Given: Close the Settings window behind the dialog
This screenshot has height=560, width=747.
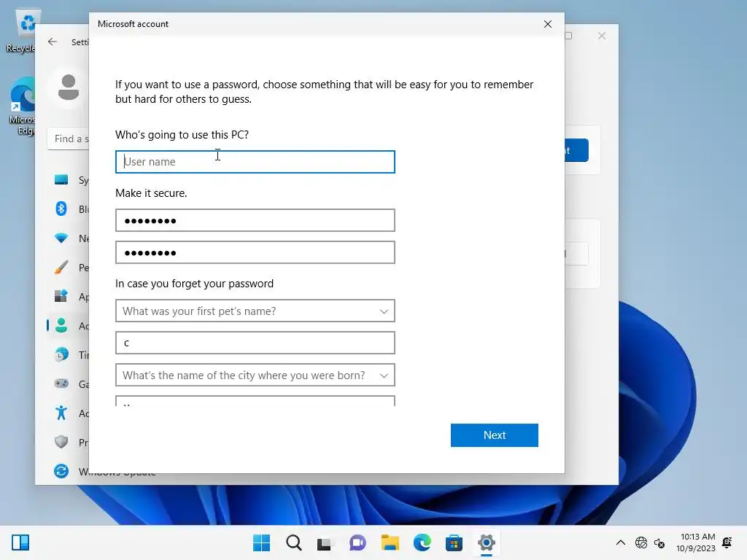Looking at the screenshot, I should tap(602, 36).
